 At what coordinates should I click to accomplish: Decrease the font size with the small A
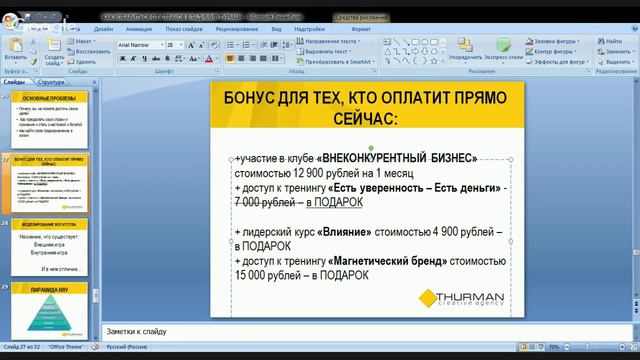pos(201,45)
